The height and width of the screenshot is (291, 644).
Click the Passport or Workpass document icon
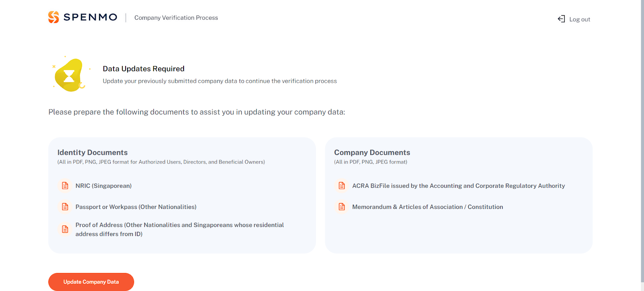(65, 207)
